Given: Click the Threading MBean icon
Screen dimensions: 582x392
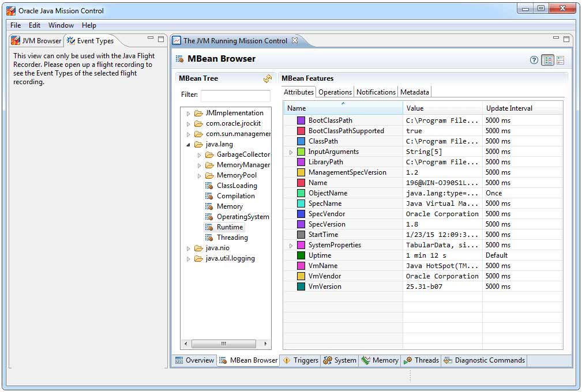Looking at the screenshot, I should click(209, 238).
